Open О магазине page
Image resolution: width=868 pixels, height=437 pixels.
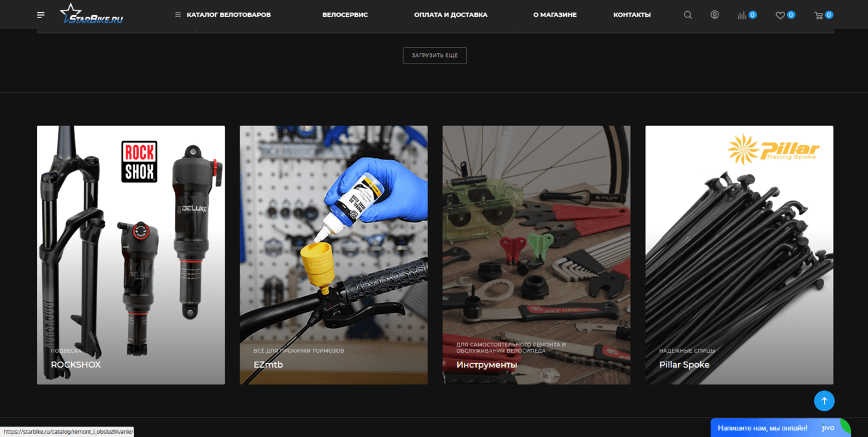pos(554,15)
